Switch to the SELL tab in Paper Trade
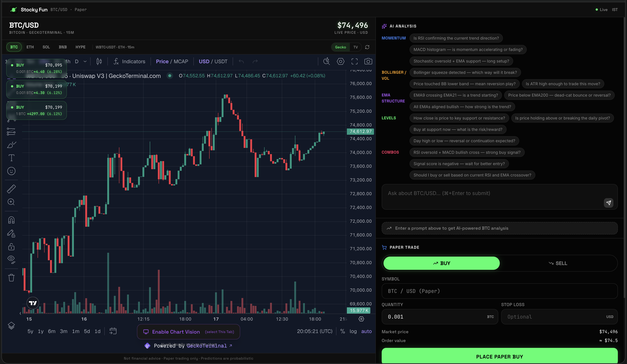This screenshot has height=364, width=627. [558, 263]
